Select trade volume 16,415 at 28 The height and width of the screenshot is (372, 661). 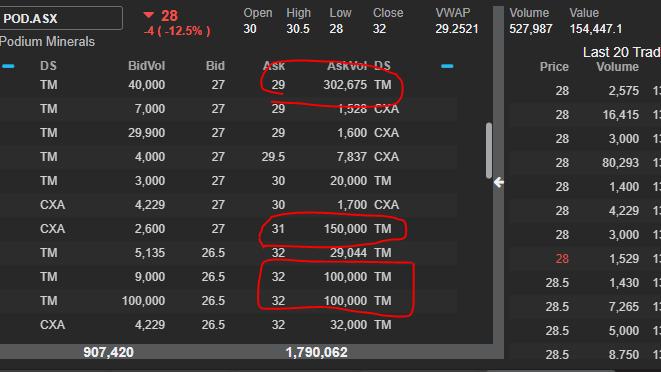(x=621, y=115)
